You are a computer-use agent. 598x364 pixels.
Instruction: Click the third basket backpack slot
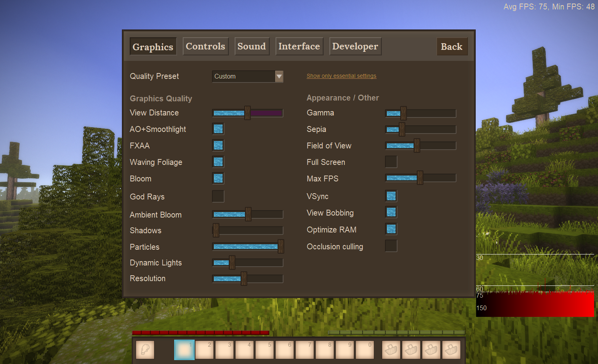pyautogui.click(x=431, y=349)
